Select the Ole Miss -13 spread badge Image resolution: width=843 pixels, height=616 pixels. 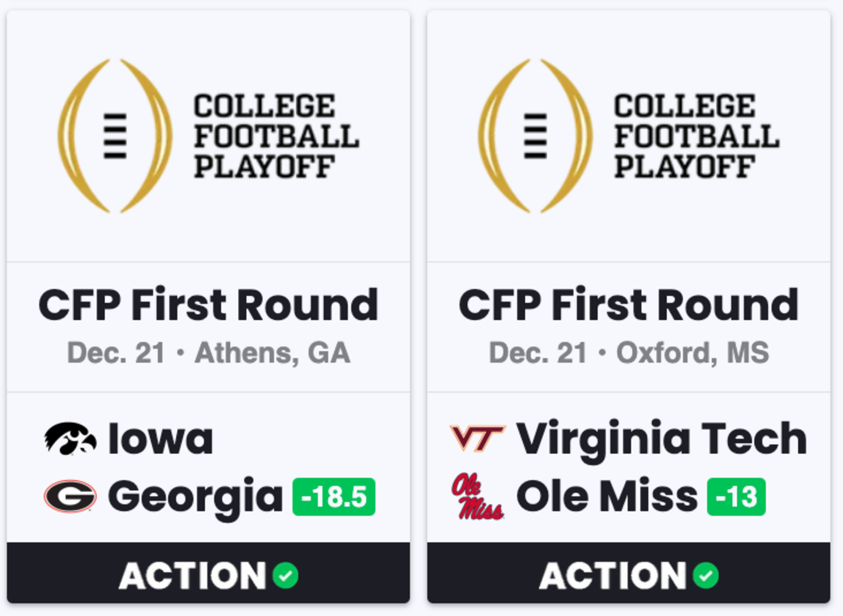pyautogui.click(x=736, y=497)
